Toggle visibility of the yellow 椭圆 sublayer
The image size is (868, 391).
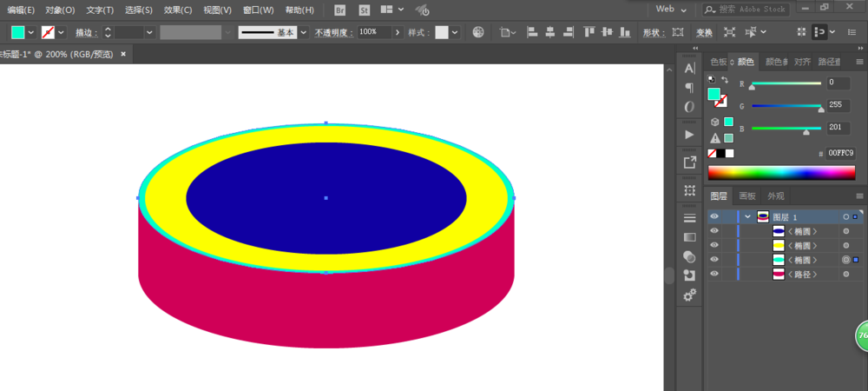pyautogui.click(x=714, y=245)
